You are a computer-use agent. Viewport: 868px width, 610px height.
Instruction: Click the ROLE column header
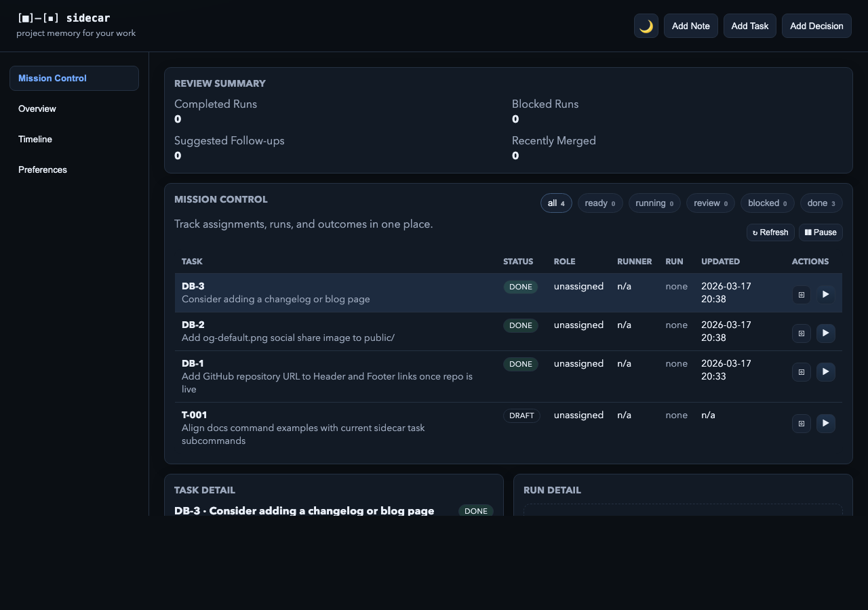564,262
